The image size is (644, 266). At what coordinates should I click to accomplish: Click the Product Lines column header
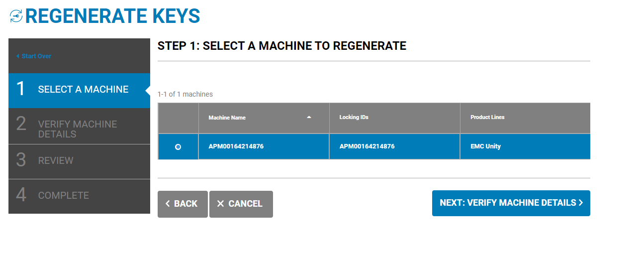pos(487,118)
